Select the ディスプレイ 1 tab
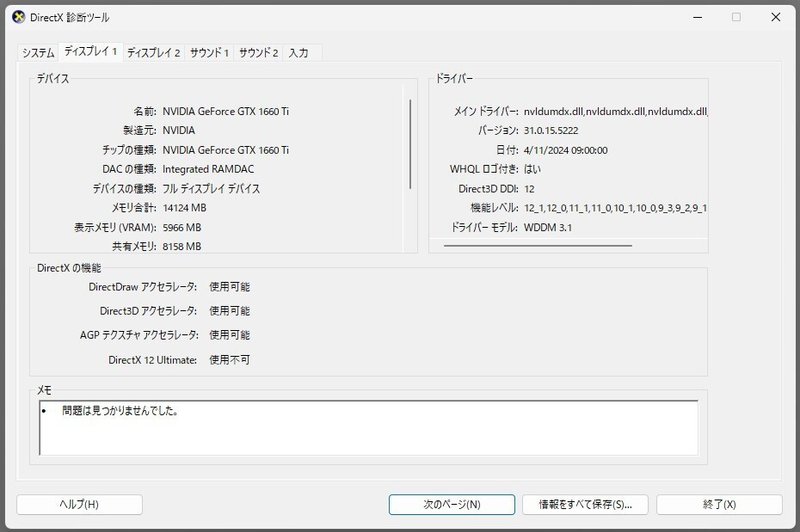The image size is (800, 532). pos(90,52)
